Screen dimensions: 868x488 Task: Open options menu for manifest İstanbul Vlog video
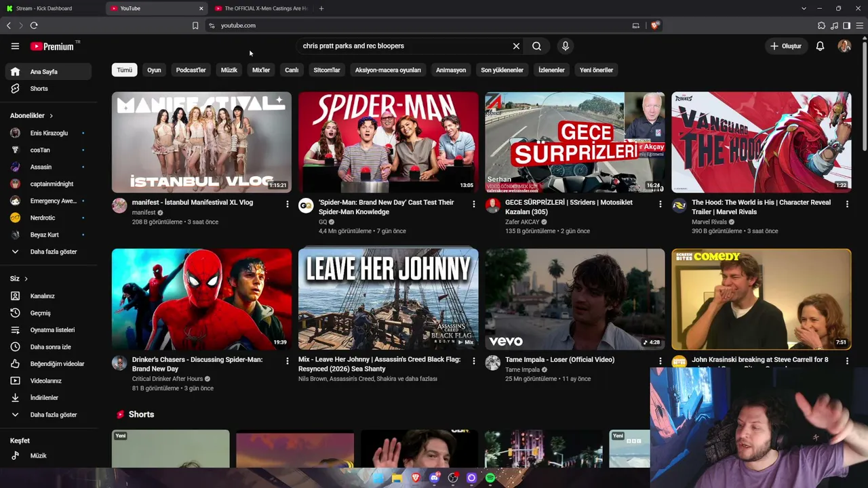287,204
